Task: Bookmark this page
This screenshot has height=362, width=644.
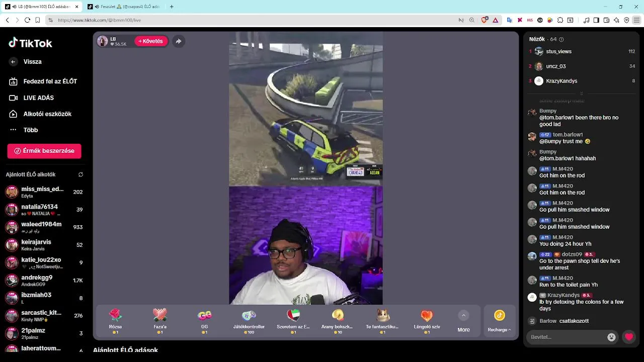Action: (x=38, y=20)
